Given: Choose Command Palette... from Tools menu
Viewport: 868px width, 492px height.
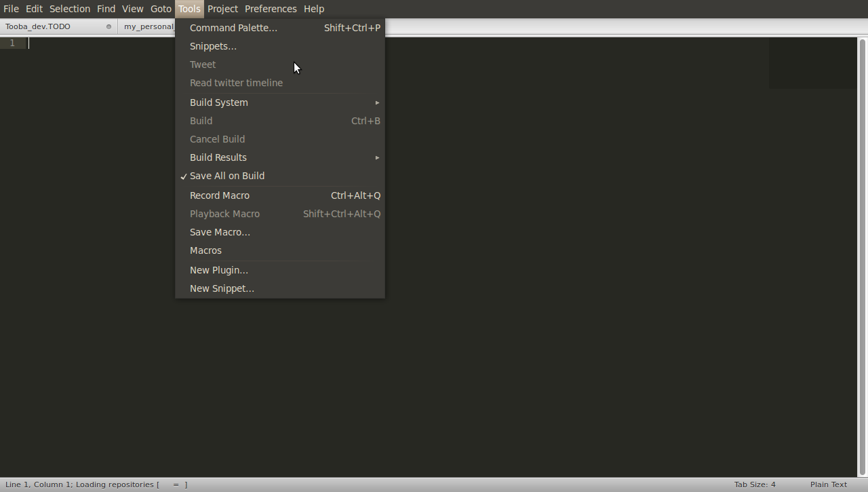Looking at the screenshot, I should 280,28.
